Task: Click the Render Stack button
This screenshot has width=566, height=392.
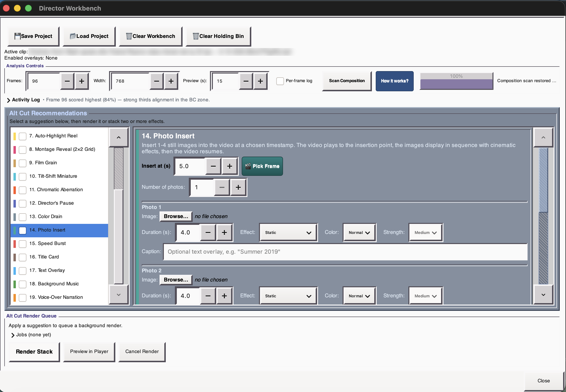Action: pyautogui.click(x=34, y=352)
